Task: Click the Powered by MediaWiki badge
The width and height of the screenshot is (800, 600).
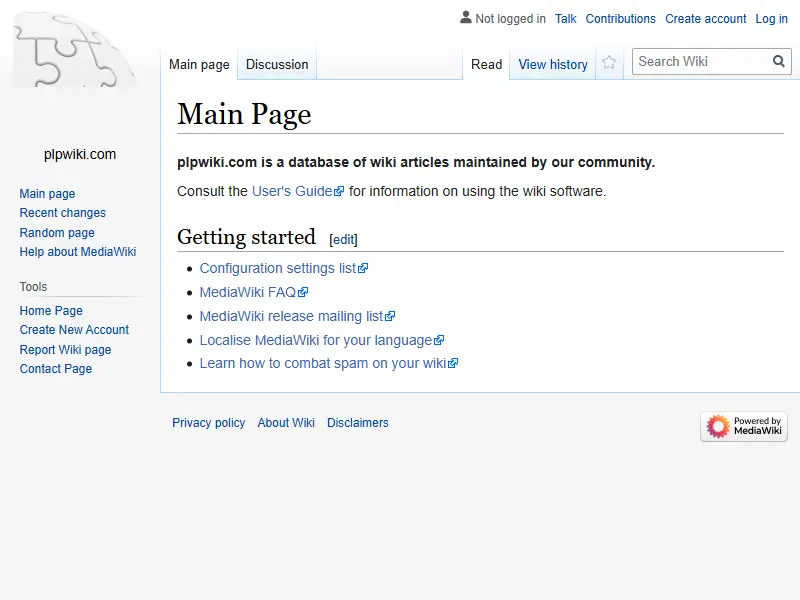Action: coord(744,426)
